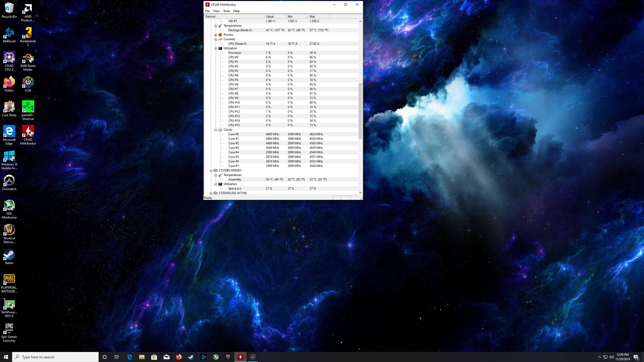Open Steam from the taskbar
Viewport: 644px width, 362px height.
pyautogui.click(x=191, y=357)
